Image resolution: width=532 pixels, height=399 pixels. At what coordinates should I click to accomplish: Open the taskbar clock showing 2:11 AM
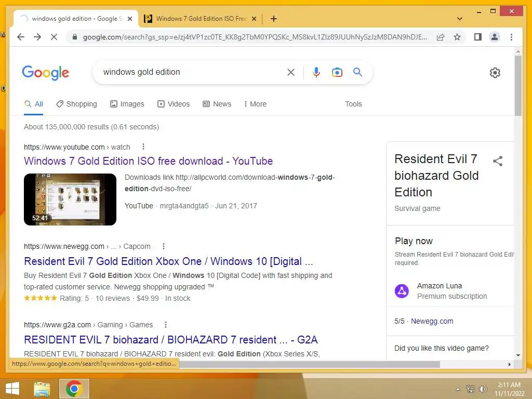tap(509, 389)
